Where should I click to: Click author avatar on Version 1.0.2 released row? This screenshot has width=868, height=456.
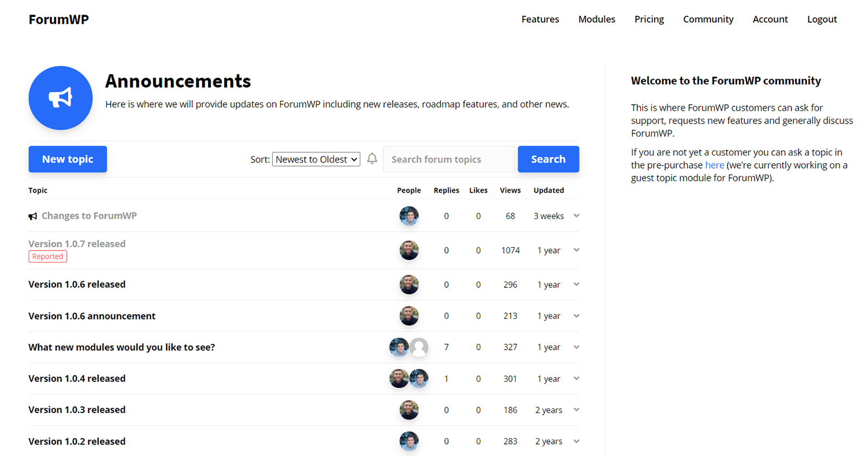click(409, 441)
